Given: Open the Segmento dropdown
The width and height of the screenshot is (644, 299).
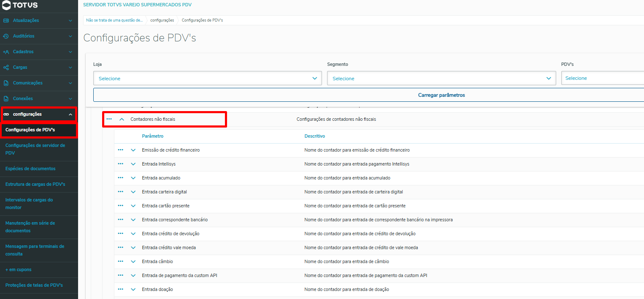Looking at the screenshot, I should (441, 78).
